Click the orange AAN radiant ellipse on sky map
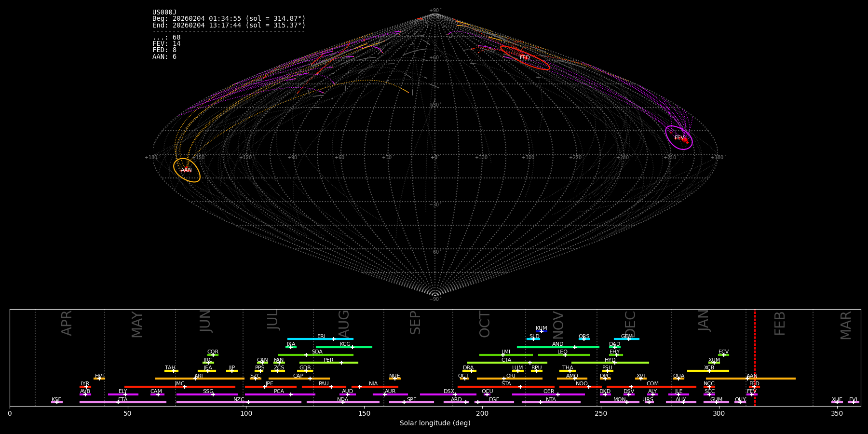This screenshot has height=434, width=868. point(187,170)
